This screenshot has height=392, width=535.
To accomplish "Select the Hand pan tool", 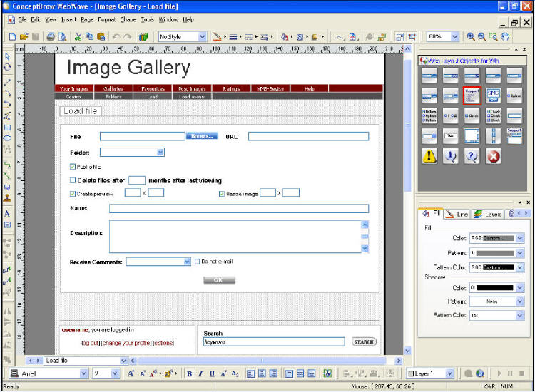I will coord(505,36).
